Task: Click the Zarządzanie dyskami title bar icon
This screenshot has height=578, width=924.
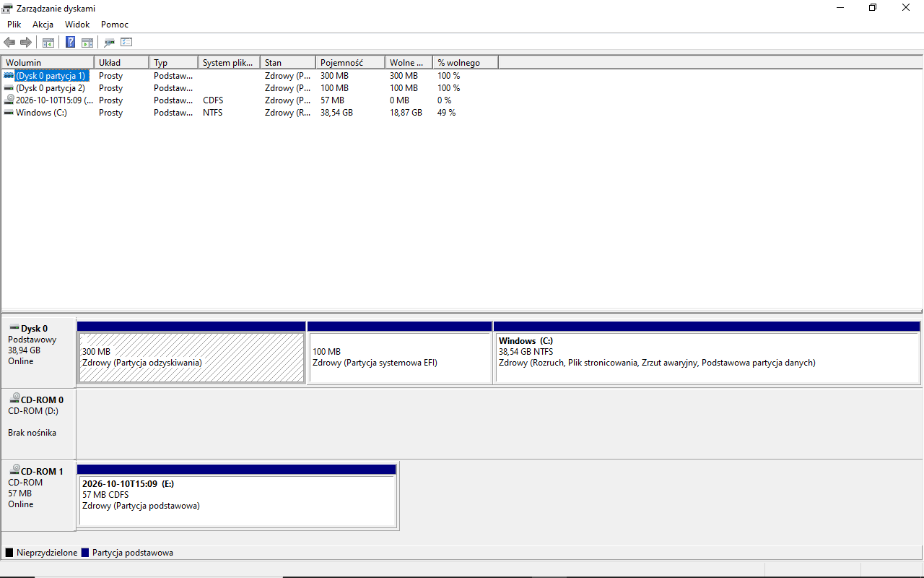Action: point(7,8)
